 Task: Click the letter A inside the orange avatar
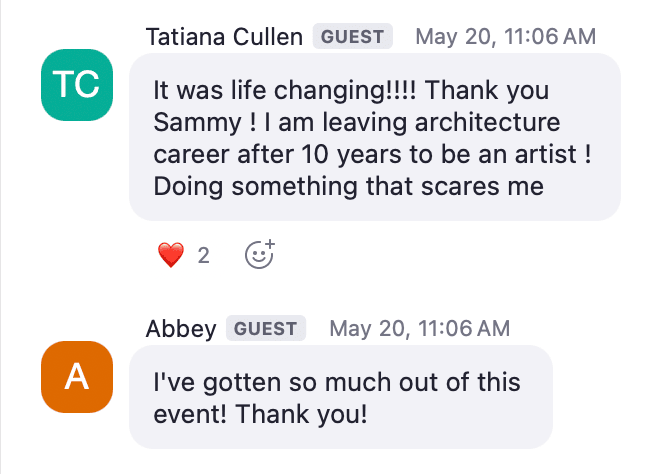(x=77, y=377)
